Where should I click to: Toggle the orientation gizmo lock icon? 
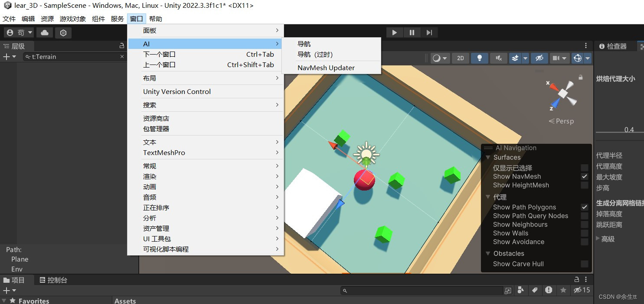click(x=580, y=78)
